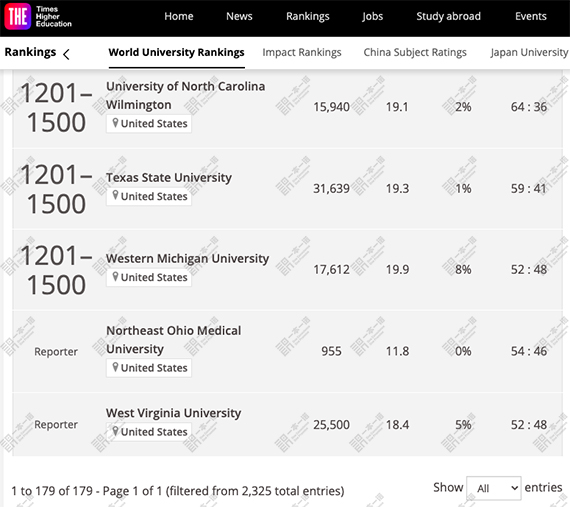This screenshot has height=507, width=570.
Task: Select the 18.4 students per staff value
Action: click(397, 424)
